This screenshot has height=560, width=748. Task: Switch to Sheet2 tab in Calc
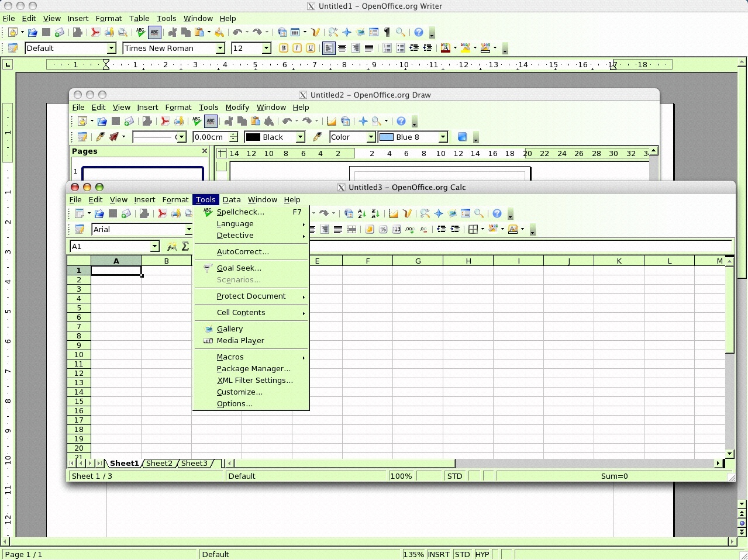pos(159,464)
